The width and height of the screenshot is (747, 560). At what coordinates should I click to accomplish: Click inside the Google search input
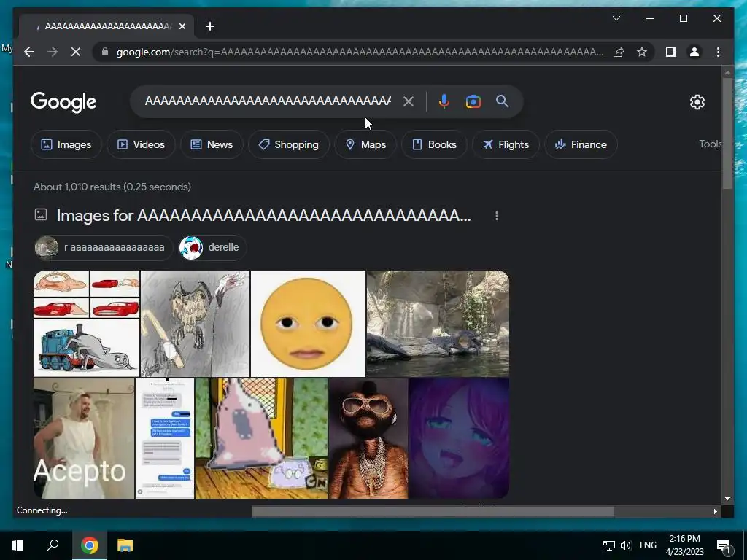coord(268,101)
